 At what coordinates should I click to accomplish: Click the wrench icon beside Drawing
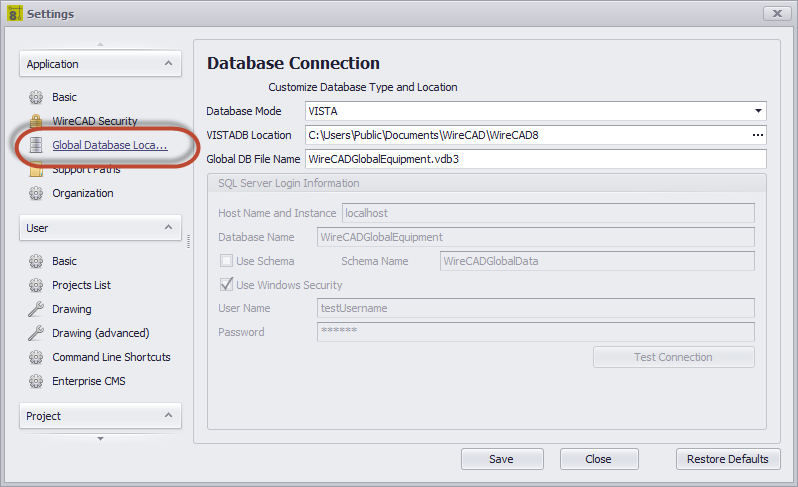[x=36, y=309]
